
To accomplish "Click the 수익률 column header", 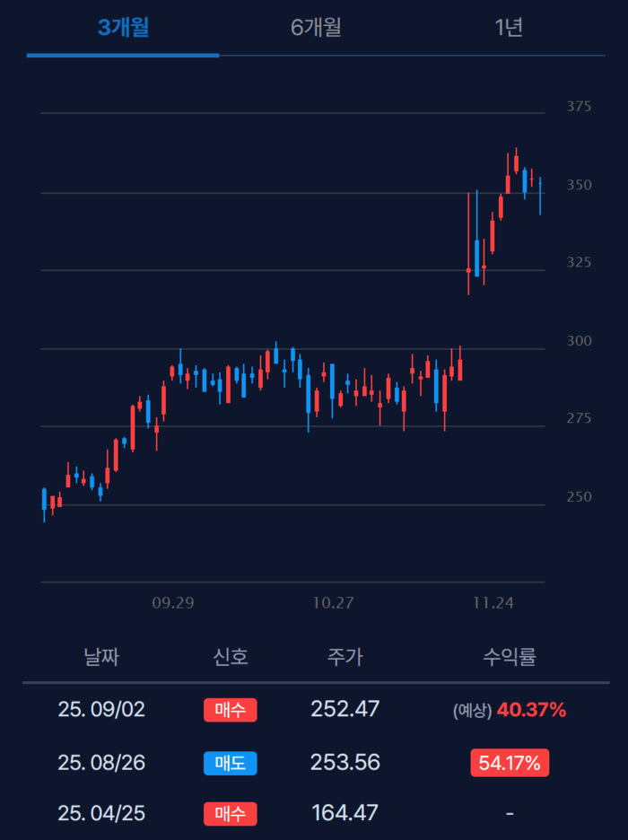I will 510,657.
